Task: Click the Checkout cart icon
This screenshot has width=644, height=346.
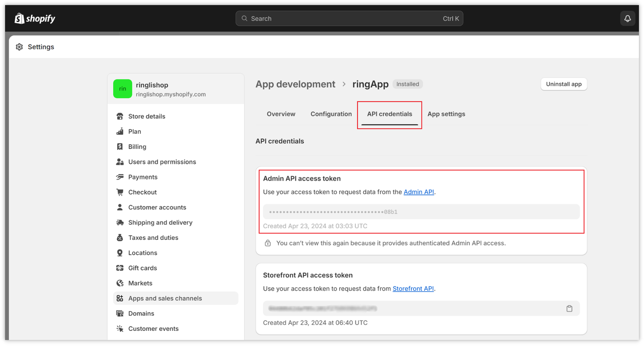Action: 120,192
